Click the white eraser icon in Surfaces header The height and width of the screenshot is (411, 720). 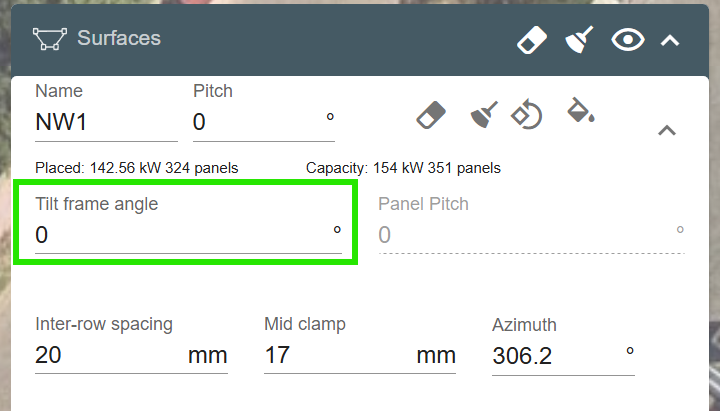click(533, 40)
